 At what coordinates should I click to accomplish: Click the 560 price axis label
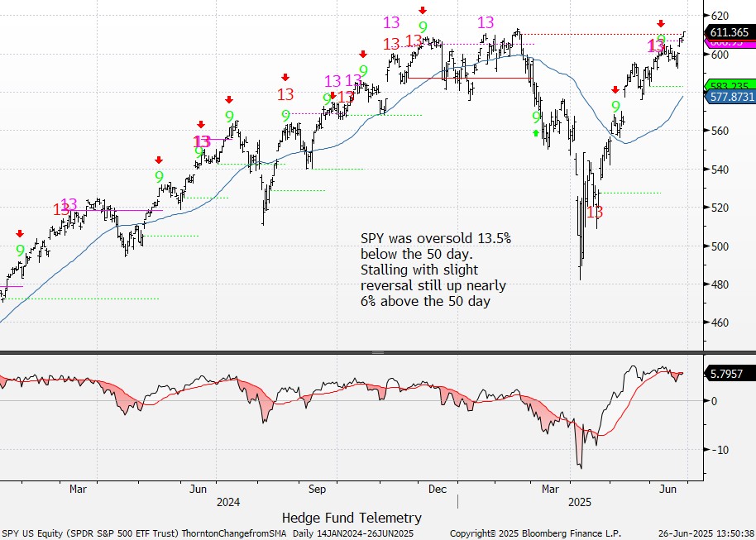[720, 131]
